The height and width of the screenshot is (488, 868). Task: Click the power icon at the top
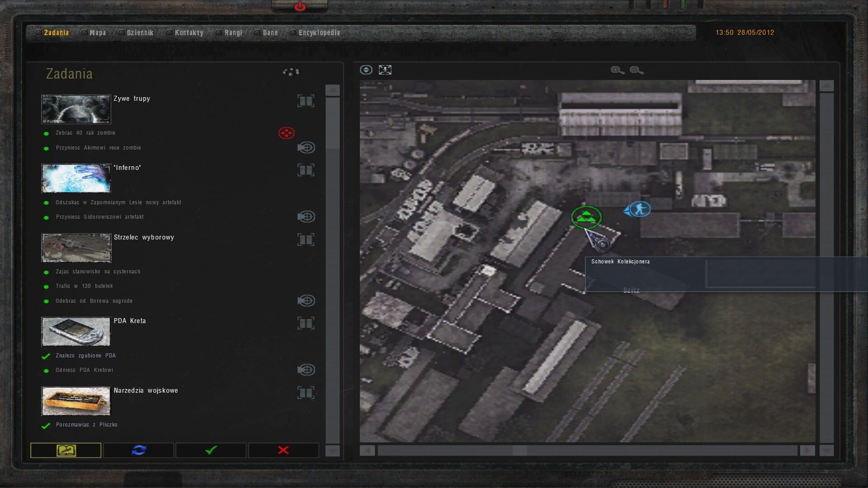(x=300, y=7)
